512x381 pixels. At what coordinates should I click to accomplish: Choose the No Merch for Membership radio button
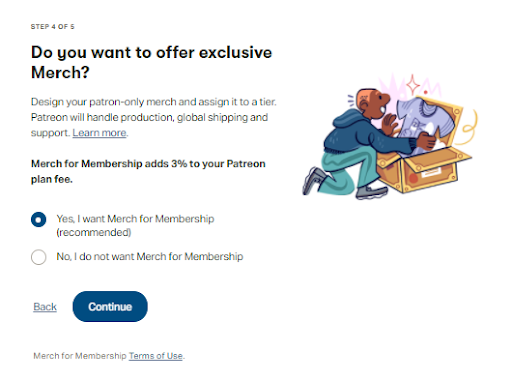39,257
